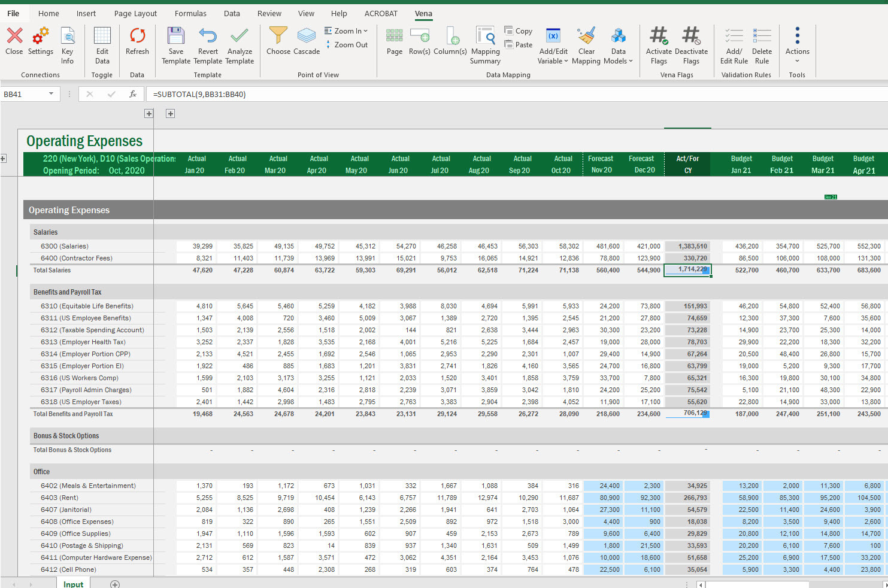
Task: Click the Save Template icon
Action: pyautogui.click(x=175, y=37)
